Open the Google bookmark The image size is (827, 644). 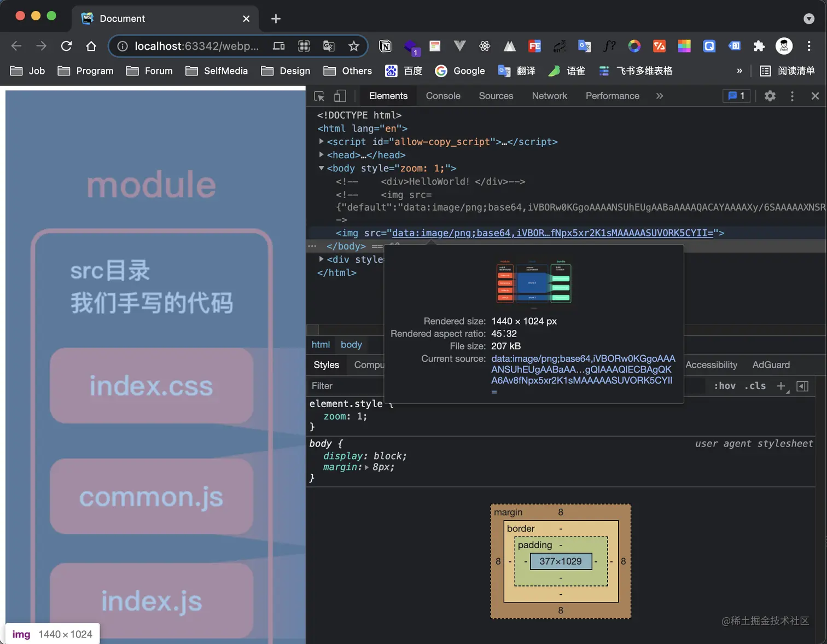(460, 71)
